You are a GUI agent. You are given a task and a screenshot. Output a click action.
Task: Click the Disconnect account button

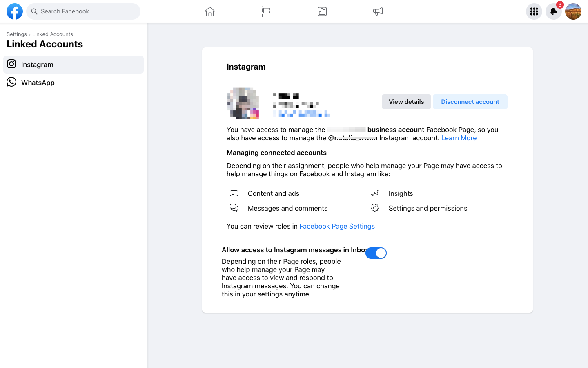click(470, 102)
